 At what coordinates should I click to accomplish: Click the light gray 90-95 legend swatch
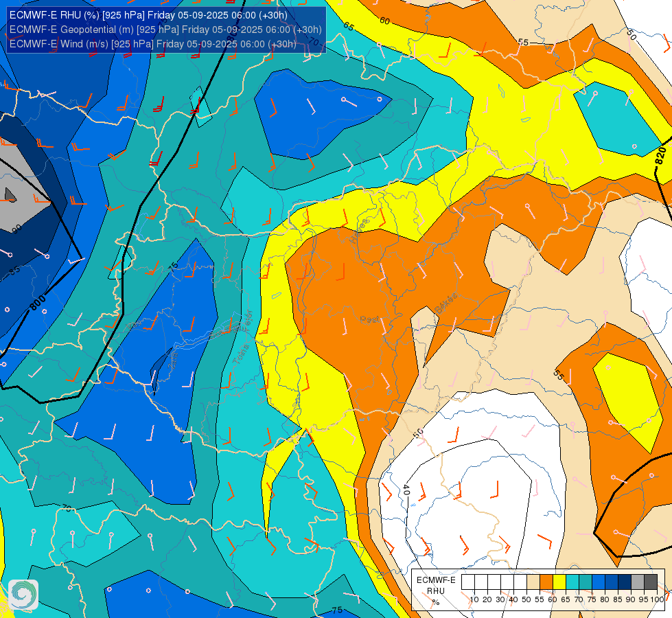[x=638, y=582]
